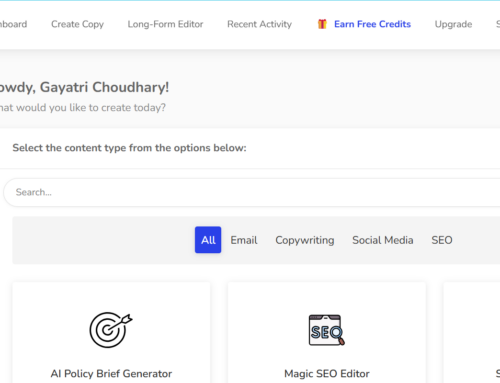Image resolution: width=500 pixels, height=383 pixels.
Task: Select the SEO category tab
Action: point(442,240)
